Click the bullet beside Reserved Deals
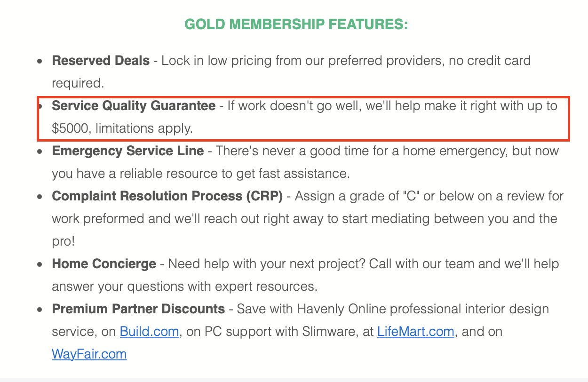 click(x=41, y=62)
